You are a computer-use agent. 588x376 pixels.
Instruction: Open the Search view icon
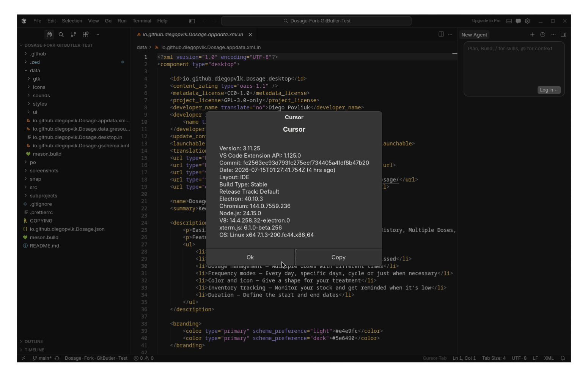point(61,35)
